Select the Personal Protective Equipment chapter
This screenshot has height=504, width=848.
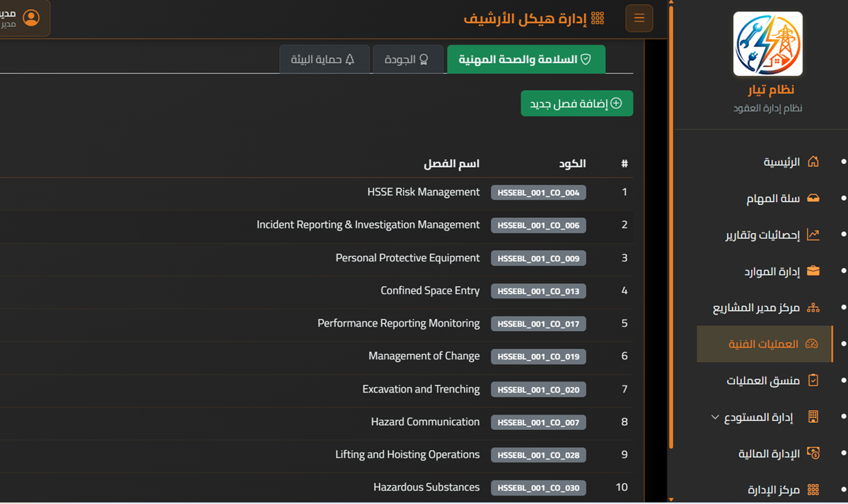[408, 258]
